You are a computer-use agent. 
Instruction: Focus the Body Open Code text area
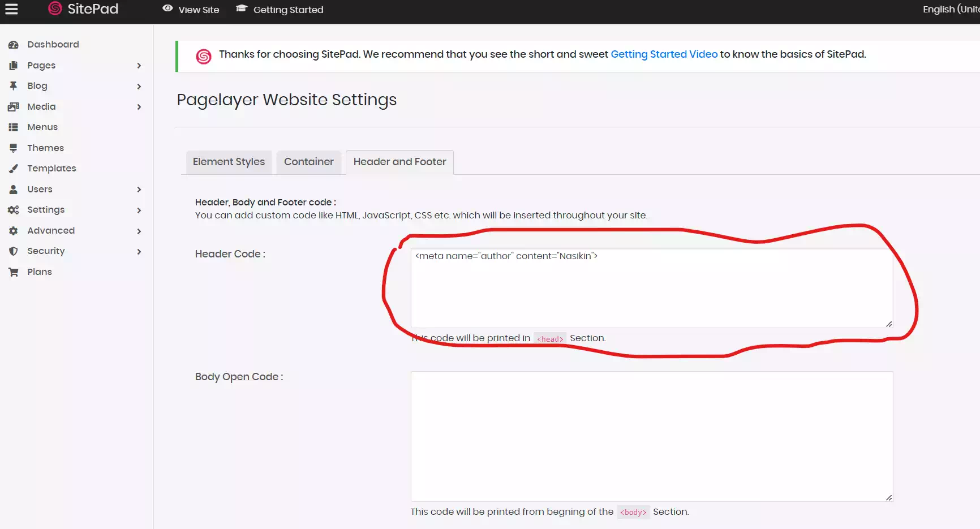(x=652, y=436)
